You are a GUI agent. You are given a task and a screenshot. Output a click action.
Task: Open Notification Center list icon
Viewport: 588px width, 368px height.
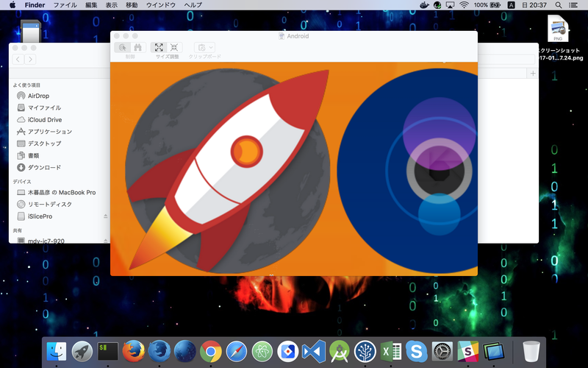pos(573,5)
